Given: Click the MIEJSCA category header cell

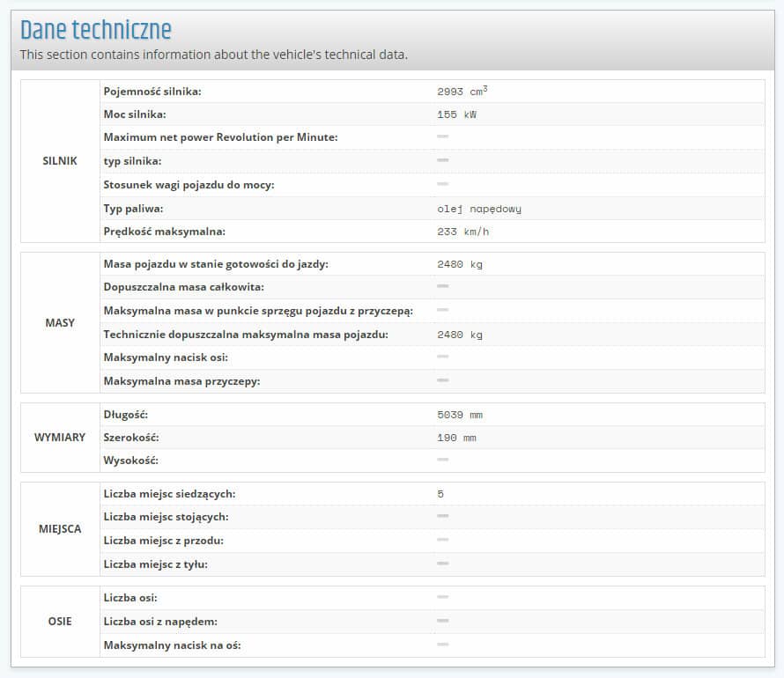Looking at the screenshot, I should [60, 529].
